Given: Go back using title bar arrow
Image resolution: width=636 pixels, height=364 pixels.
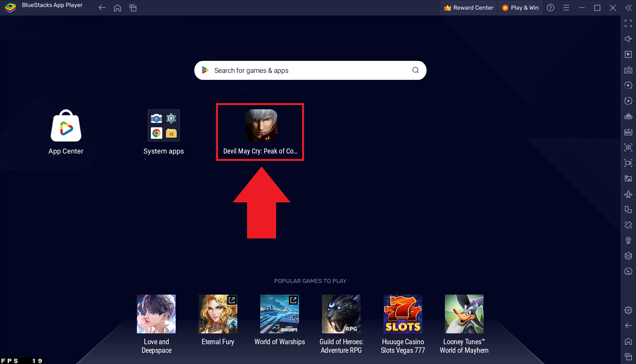Looking at the screenshot, I should pyautogui.click(x=102, y=8).
